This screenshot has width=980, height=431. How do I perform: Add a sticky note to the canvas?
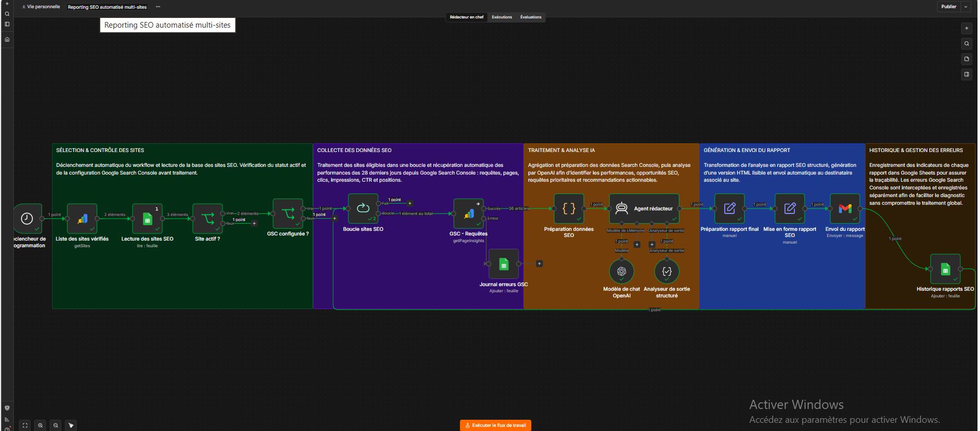click(x=966, y=59)
